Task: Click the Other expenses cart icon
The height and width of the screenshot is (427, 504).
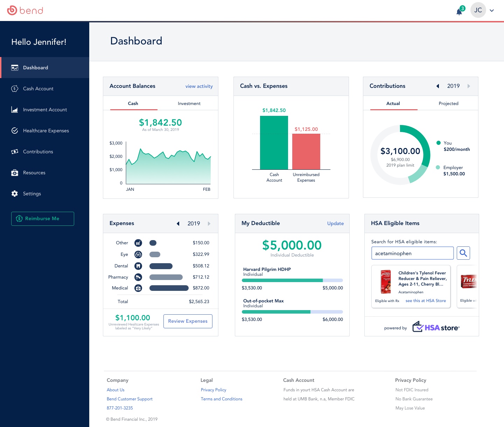Action: point(138,243)
